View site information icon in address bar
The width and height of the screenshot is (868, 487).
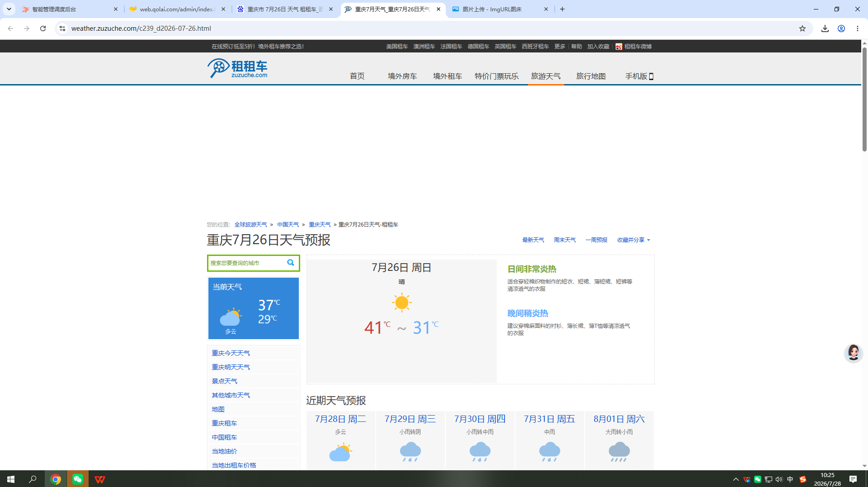point(62,28)
